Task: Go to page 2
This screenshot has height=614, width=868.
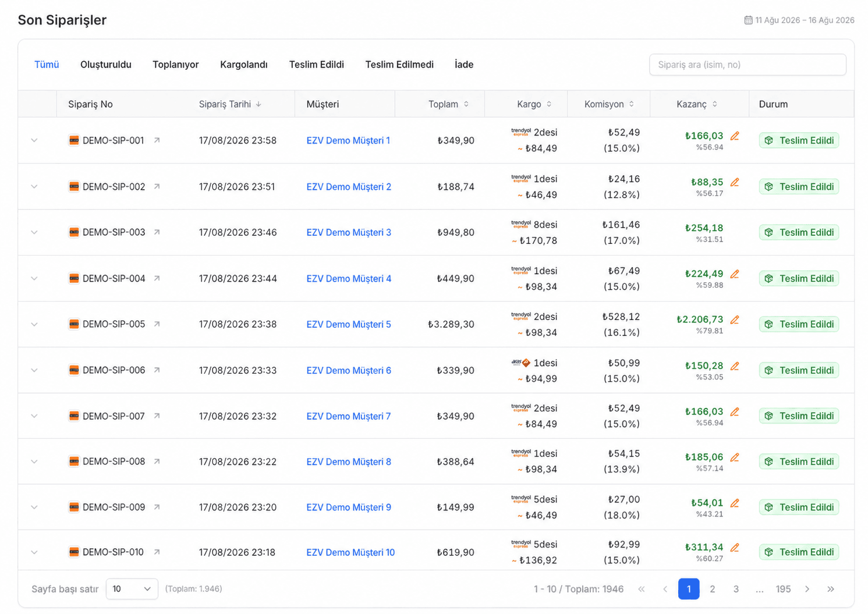Action: pyautogui.click(x=713, y=589)
